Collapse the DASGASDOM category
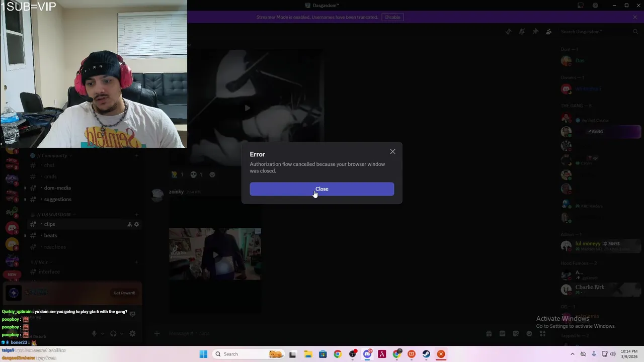The image size is (644, 362). (x=53, y=215)
